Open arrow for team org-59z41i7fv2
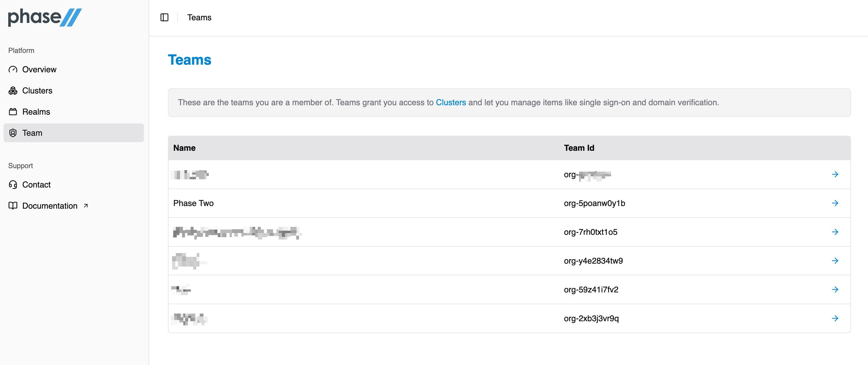 pyautogui.click(x=835, y=289)
